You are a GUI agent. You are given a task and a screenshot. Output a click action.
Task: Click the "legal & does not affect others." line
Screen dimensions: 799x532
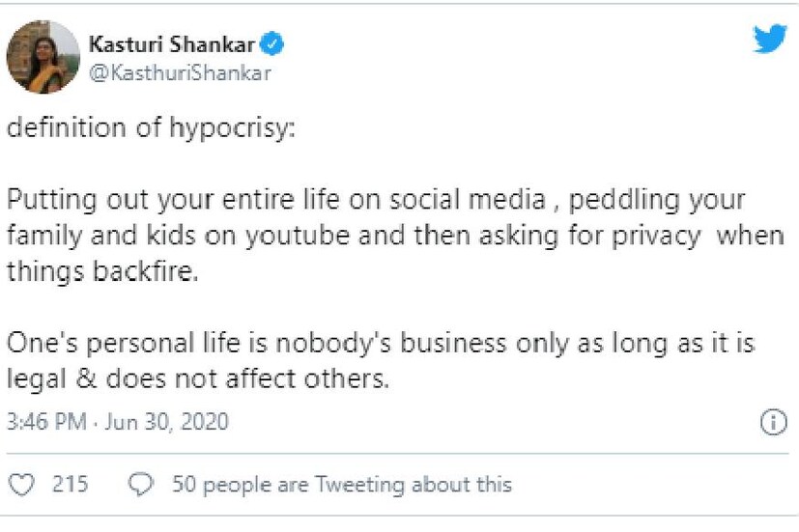[x=197, y=379]
